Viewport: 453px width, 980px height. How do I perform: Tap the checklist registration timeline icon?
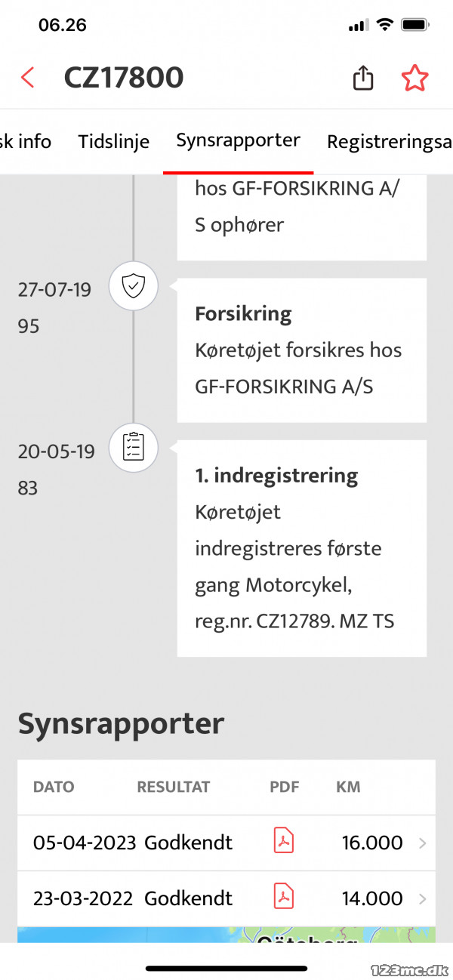click(134, 448)
